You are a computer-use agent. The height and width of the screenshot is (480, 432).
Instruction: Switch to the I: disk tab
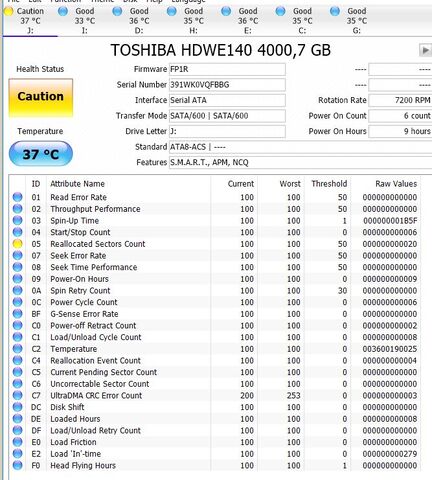click(84, 21)
